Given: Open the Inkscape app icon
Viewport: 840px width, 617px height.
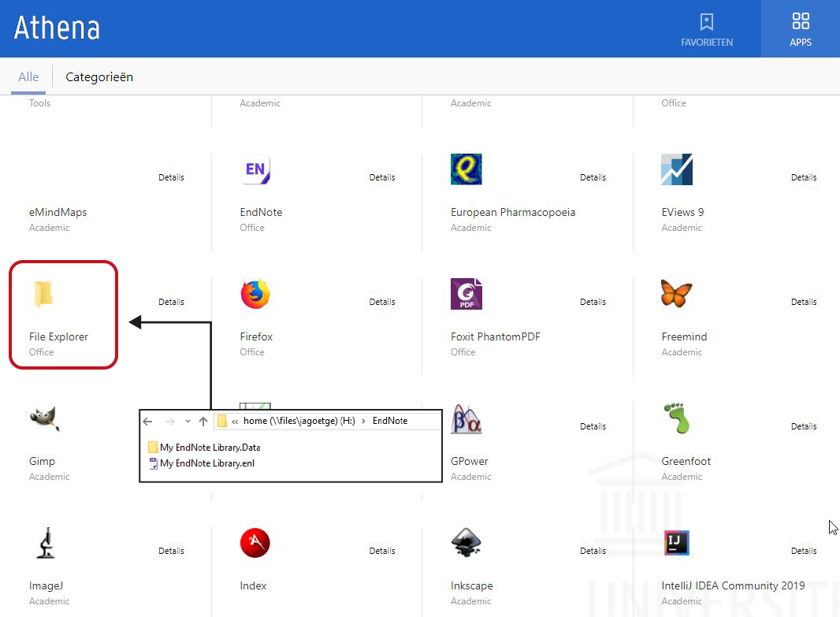Looking at the screenshot, I should point(466,544).
